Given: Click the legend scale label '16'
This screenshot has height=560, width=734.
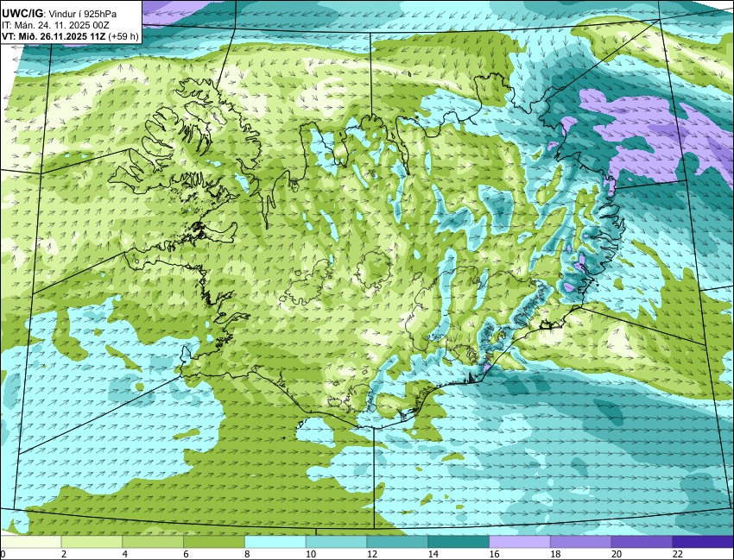Looking at the screenshot, I should coord(494,554).
